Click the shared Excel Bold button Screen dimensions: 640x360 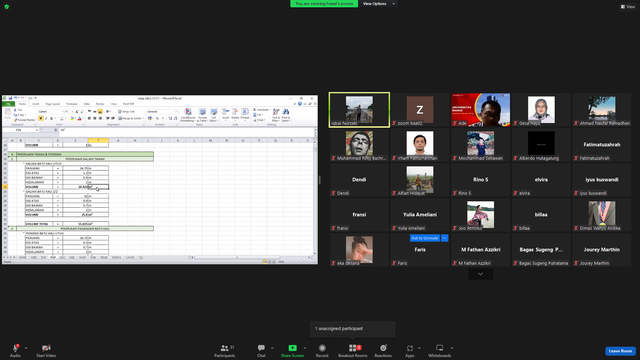click(41, 118)
